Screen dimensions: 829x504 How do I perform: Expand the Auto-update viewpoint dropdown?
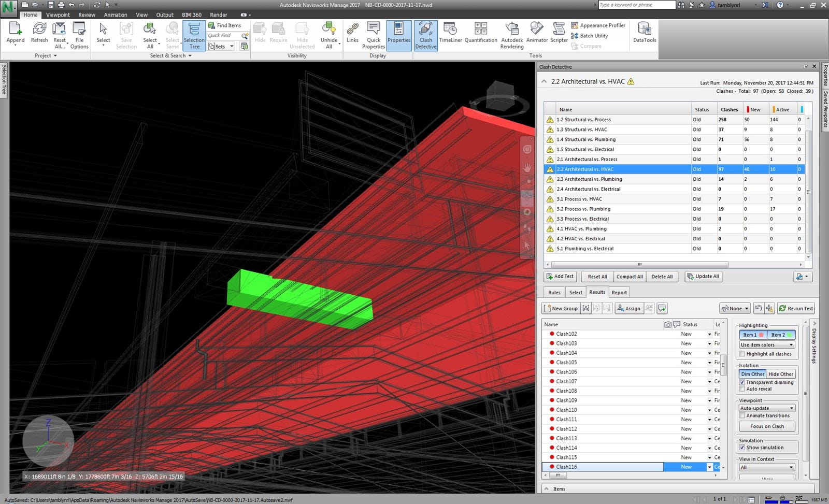767,408
